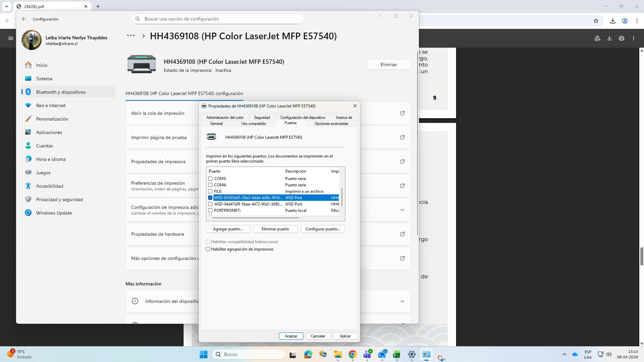Switch to the Seguridad tab
The width and height of the screenshot is (644, 362).
pos(262,118)
